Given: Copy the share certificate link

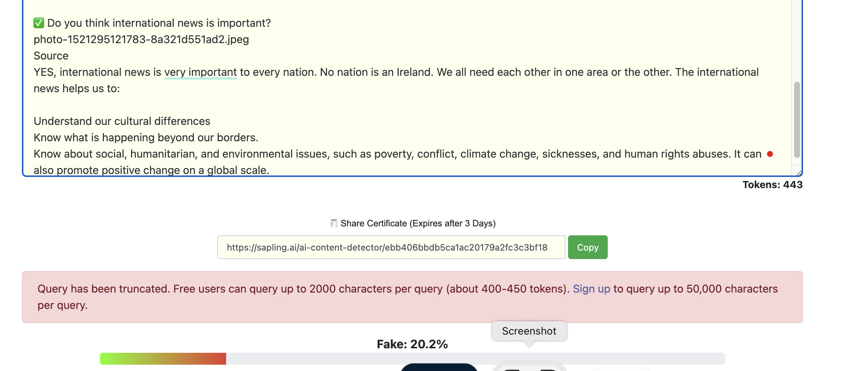Looking at the screenshot, I should point(588,247).
